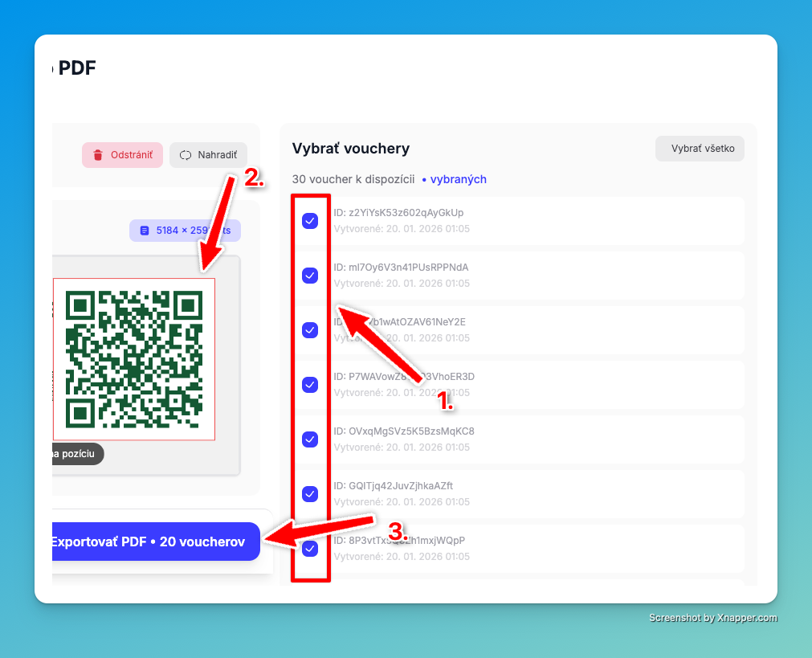
Task: Click the Odstrániť delete button
Action: (122, 155)
